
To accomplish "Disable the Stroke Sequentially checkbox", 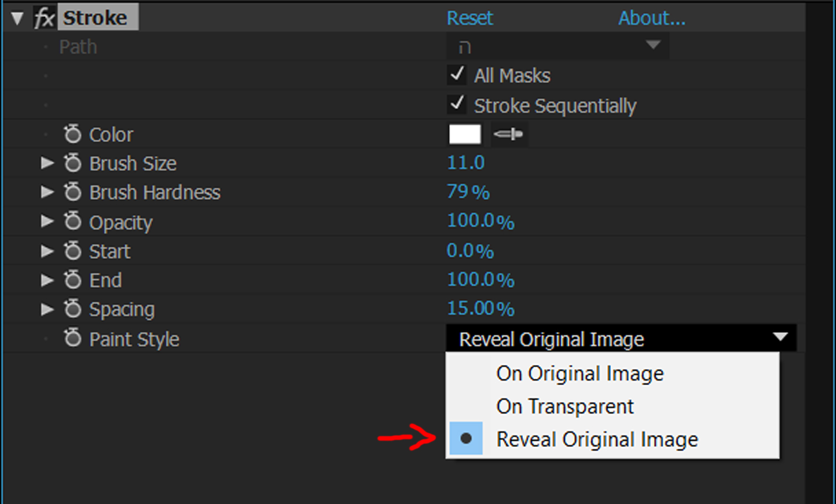I will (457, 104).
